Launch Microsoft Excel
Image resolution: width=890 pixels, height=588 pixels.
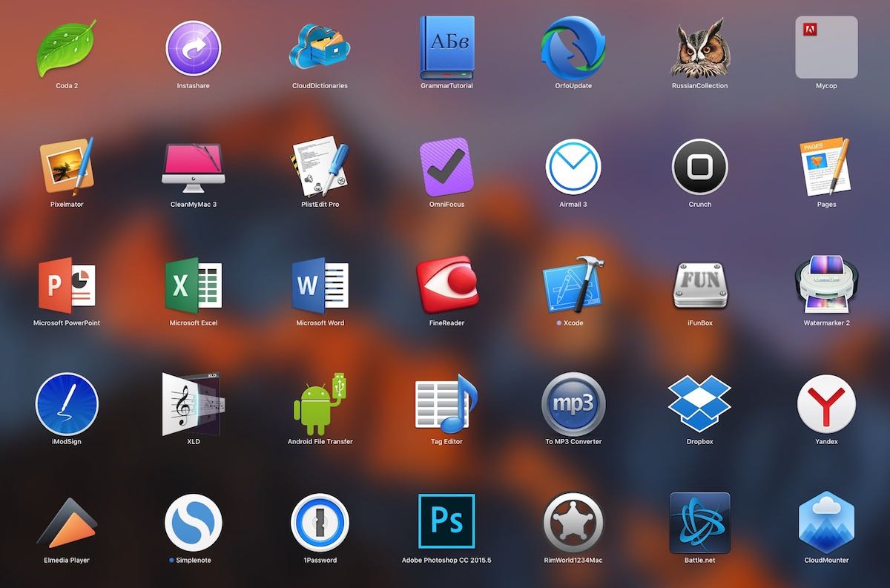[193, 285]
